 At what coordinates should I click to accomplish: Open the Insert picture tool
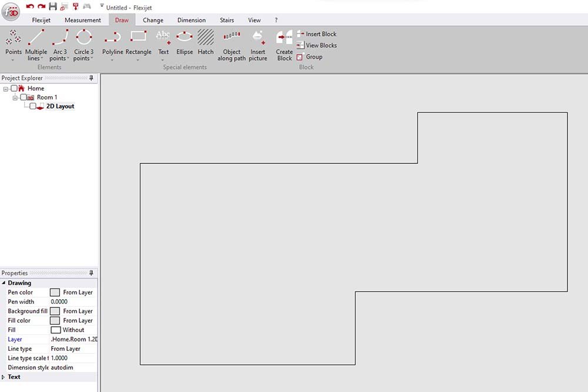(258, 41)
